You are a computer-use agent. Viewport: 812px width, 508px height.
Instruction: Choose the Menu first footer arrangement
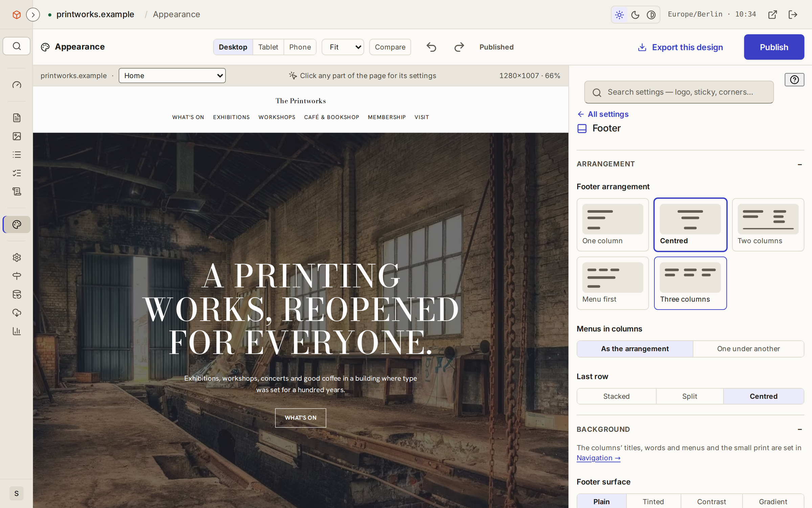coord(613,283)
